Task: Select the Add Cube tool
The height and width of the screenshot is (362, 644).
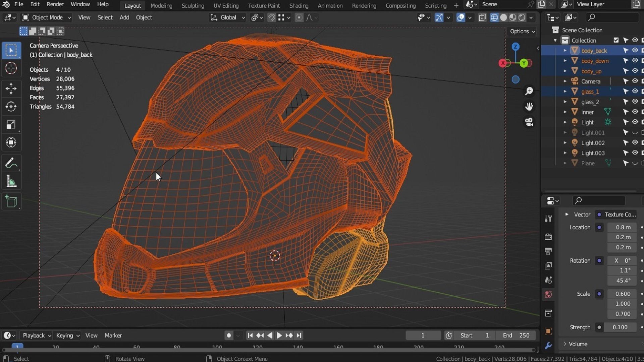Action: (x=11, y=201)
